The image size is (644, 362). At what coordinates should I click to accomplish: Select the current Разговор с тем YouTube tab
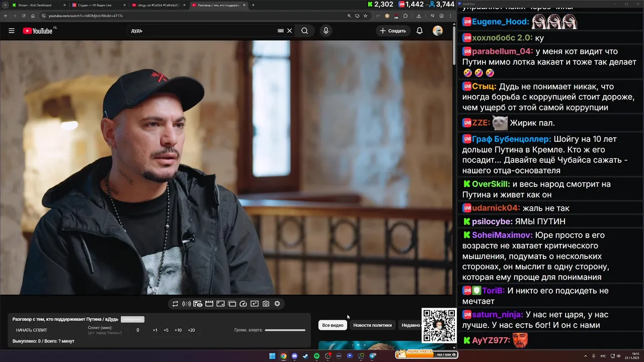point(219,5)
